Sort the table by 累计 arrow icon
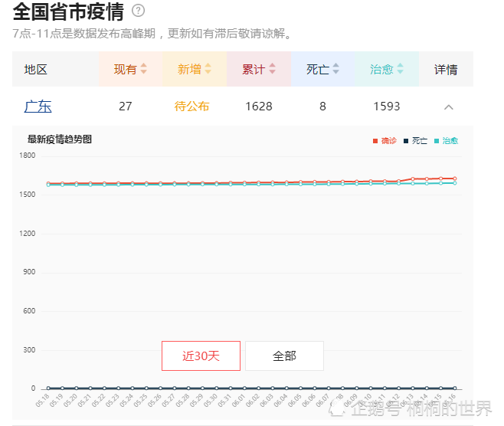 coord(272,69)
